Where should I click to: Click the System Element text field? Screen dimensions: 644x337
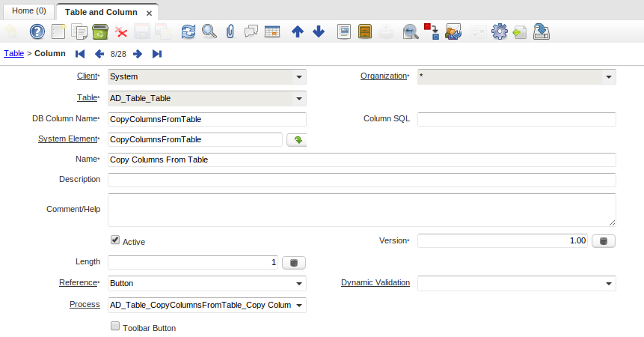[195, 140]
